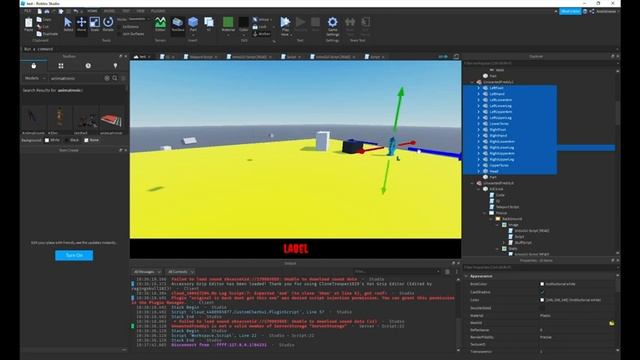Click the Output filter input field
This screenshot has width=640, height=360.
pyautogui.click(x=396, y=271)
